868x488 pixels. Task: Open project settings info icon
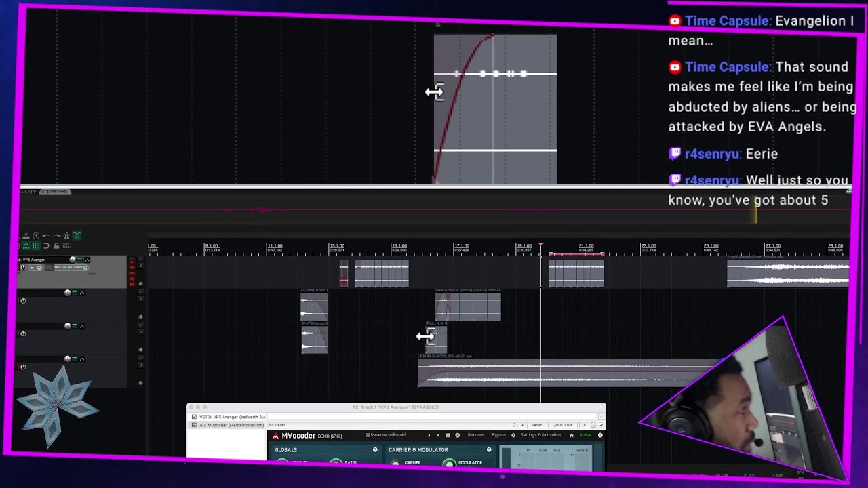pyautogui.click(x=36, y=236)
